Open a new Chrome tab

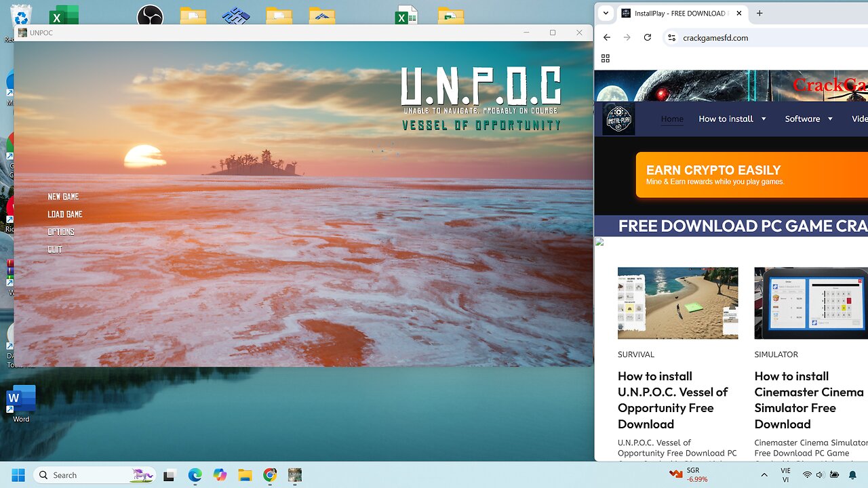pos(759,13)
